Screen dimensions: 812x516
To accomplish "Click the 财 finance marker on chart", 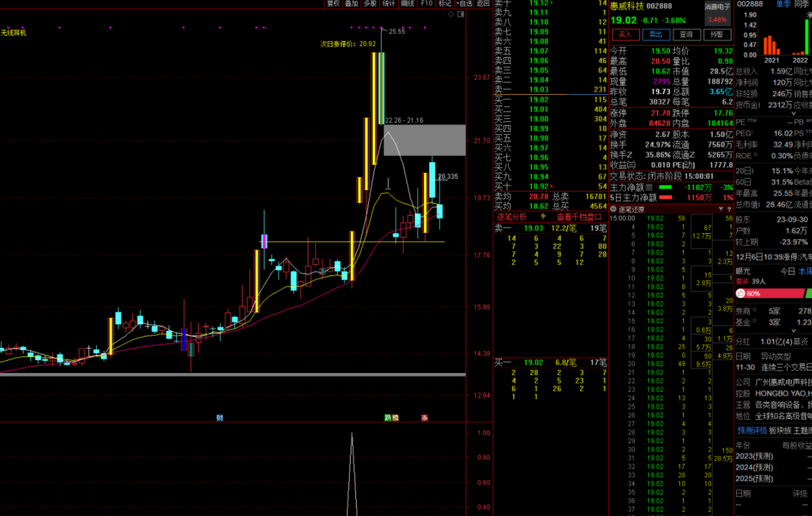I will pos(220,418).
